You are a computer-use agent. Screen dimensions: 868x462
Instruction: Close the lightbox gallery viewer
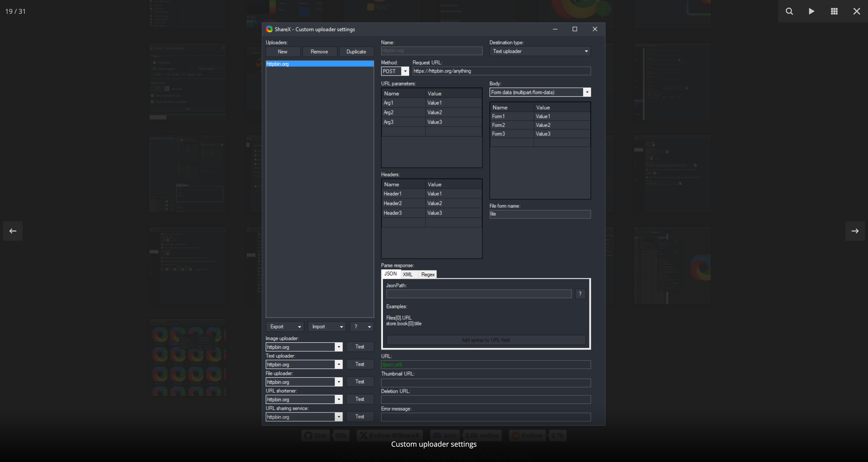click(857, 11)
